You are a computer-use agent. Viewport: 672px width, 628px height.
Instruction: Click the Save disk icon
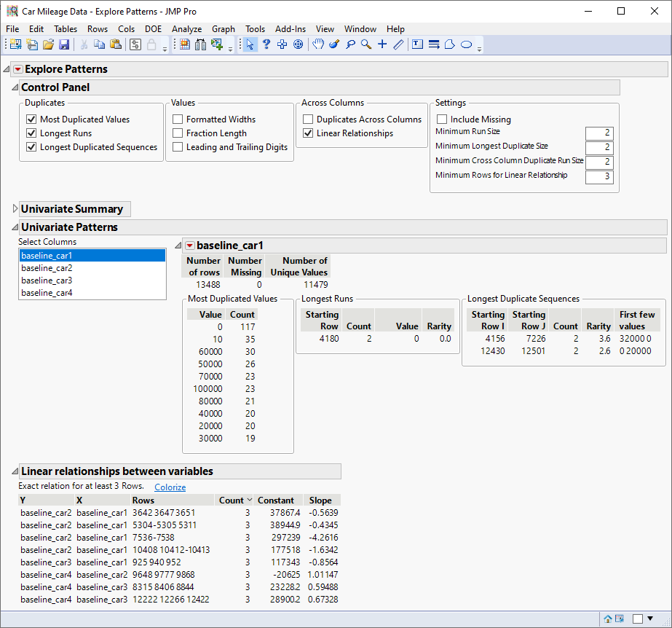[64, 44]
